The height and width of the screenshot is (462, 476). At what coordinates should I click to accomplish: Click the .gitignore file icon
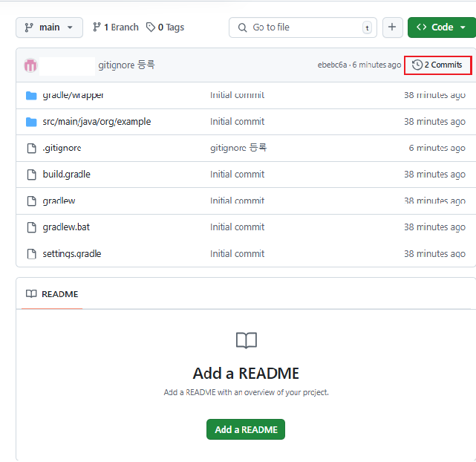(32, 149)
